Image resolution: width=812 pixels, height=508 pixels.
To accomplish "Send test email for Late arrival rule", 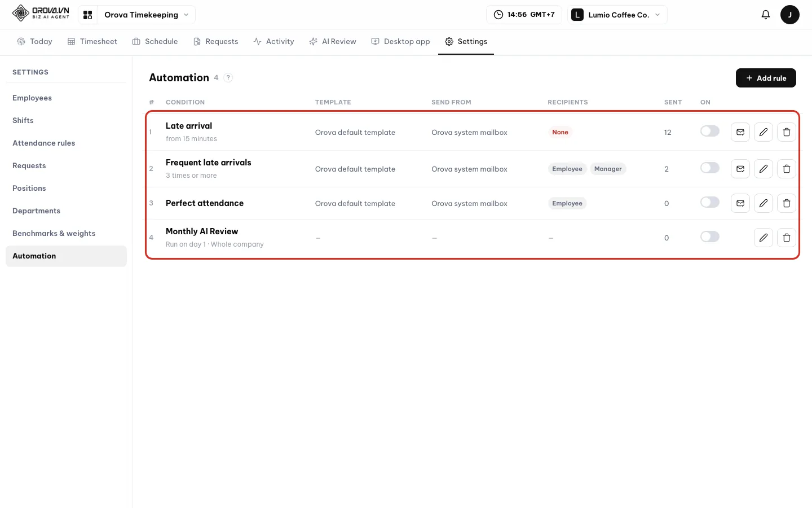I will tap(740, 132).
